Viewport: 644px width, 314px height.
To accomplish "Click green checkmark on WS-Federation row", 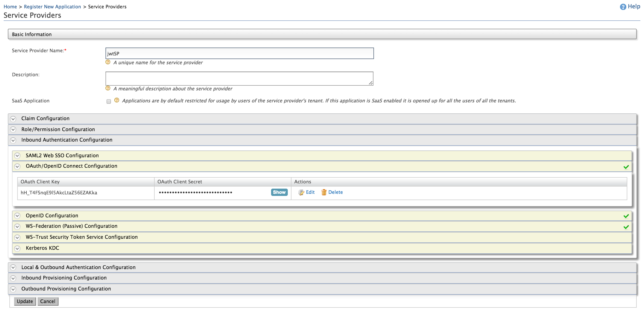I will click(626, 227).
